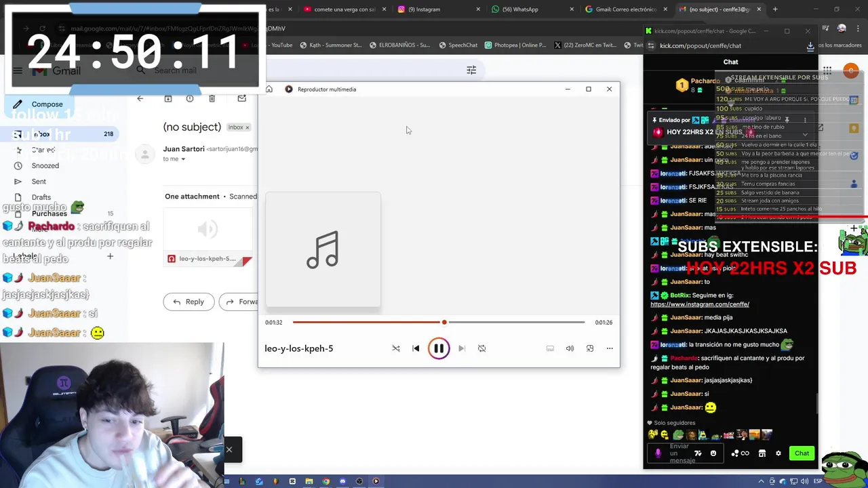868x488 pixels.
Task: Pause playback in the media player
Action: point(439,348)
